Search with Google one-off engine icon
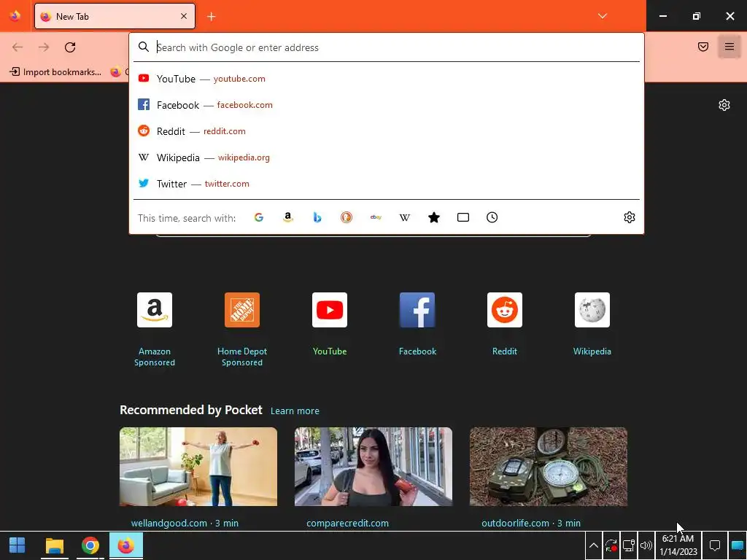747x560 pixels. coord(259,217)
